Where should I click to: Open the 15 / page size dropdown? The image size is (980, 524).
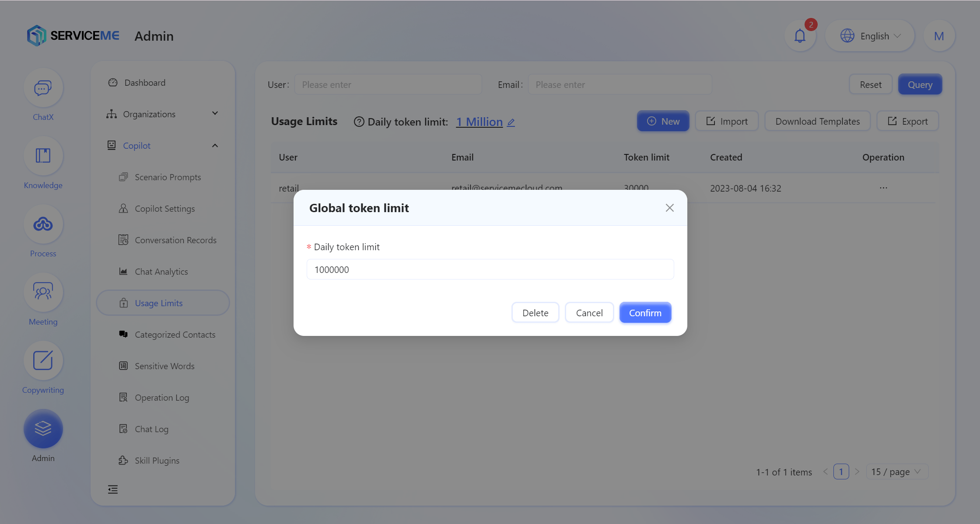[x=896, y=472]
